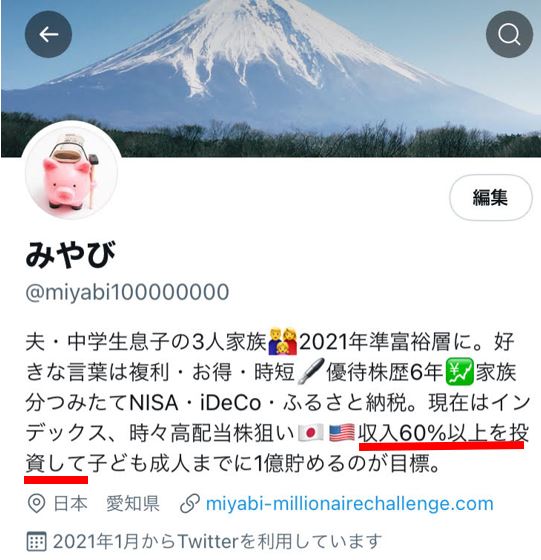
Task: Click the miyabi-millionairechallenge.com link
Action: (x=350, y=504)
